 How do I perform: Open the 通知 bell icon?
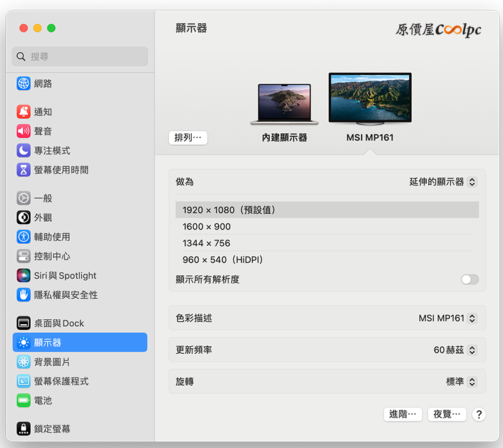click(23, 112)
